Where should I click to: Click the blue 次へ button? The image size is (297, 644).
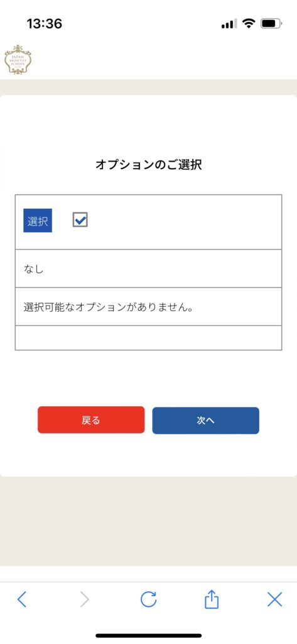click(x=205, y=421)
